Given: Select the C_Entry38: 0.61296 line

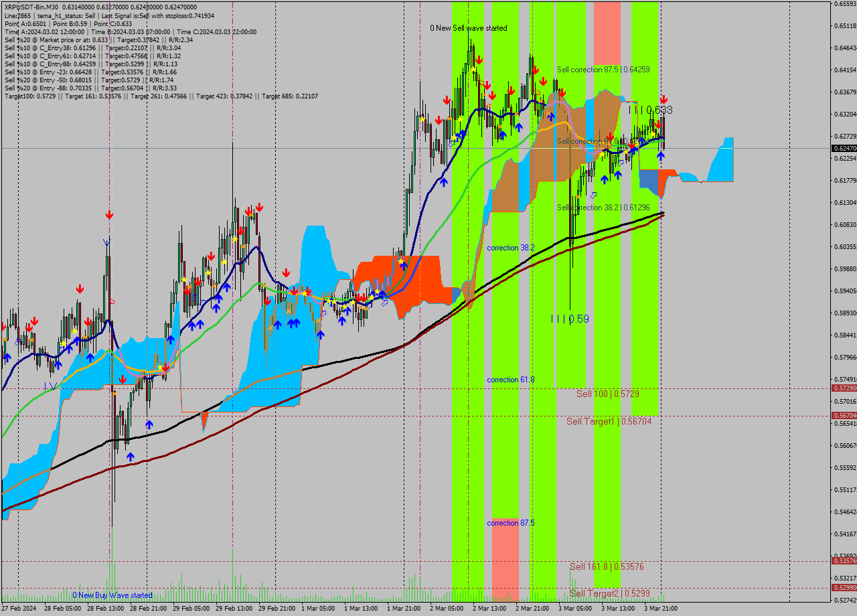Looking at the screenshot, I should point(92,48).
